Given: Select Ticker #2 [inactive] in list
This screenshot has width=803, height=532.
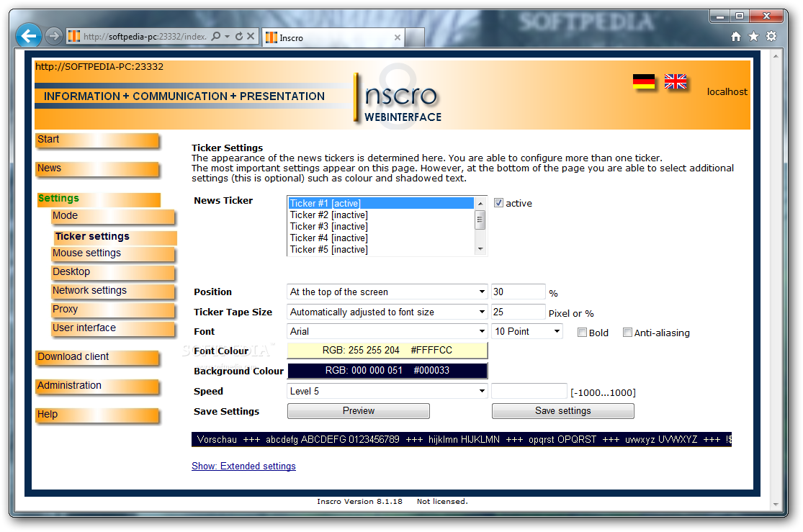Looking at the screenshot, I should [381, 215].
